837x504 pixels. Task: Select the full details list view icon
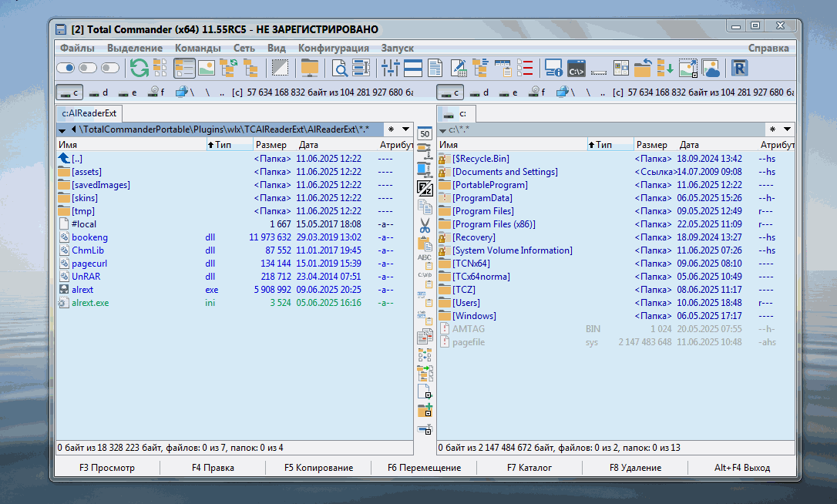pyautogui.click(x=184, y=69)
